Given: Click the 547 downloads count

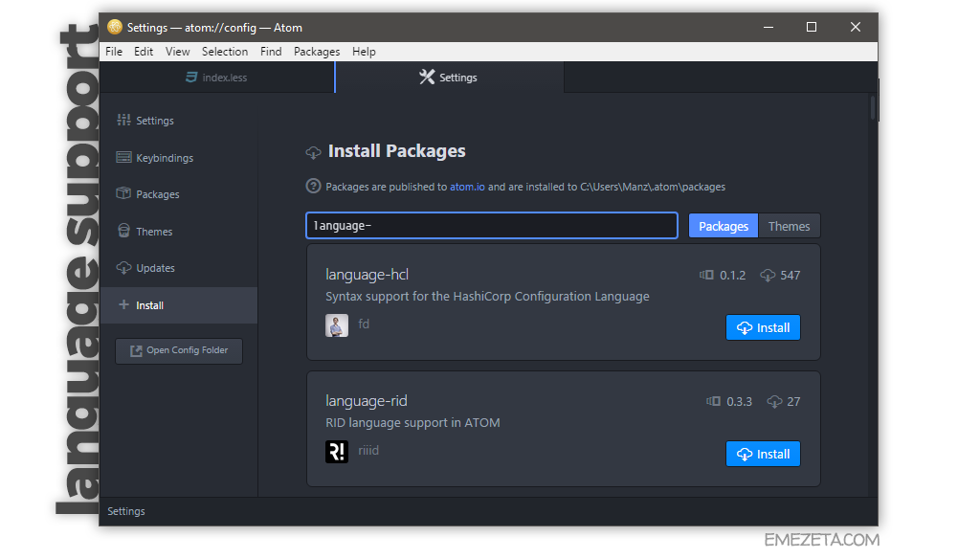Looking at the screenshot, I should point(790,275).
